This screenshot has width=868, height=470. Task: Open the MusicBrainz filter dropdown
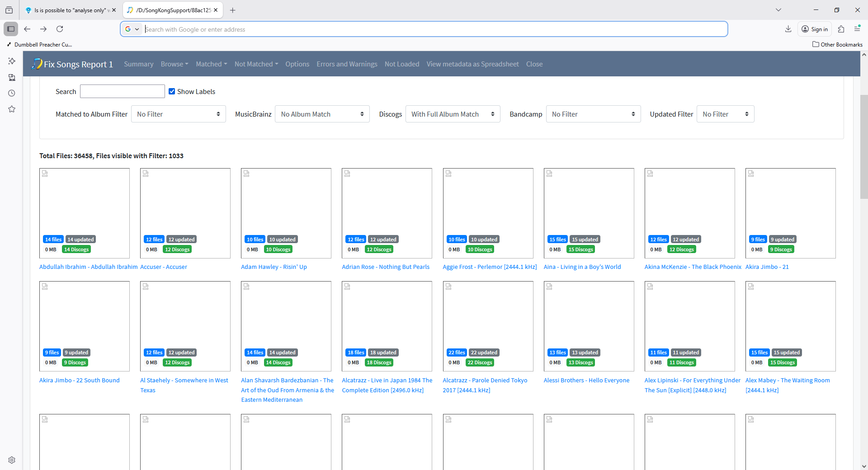(322, 114)
